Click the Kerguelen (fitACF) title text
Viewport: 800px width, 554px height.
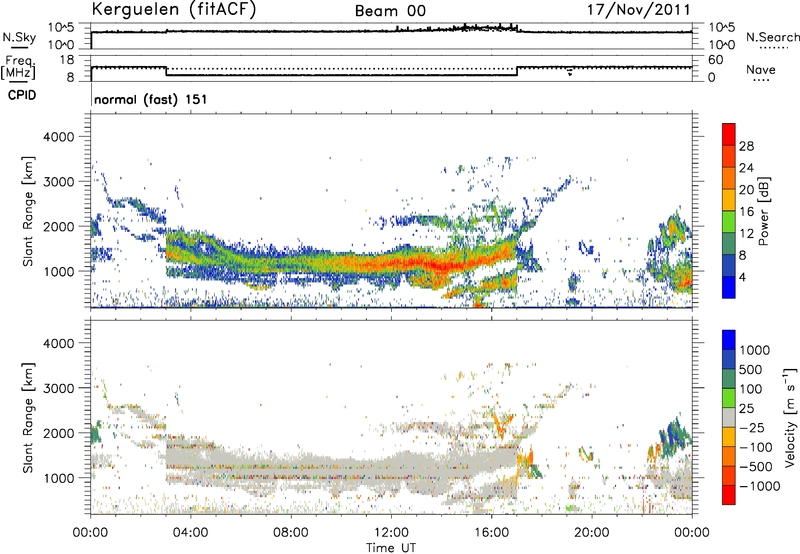[x=173, y=10]
